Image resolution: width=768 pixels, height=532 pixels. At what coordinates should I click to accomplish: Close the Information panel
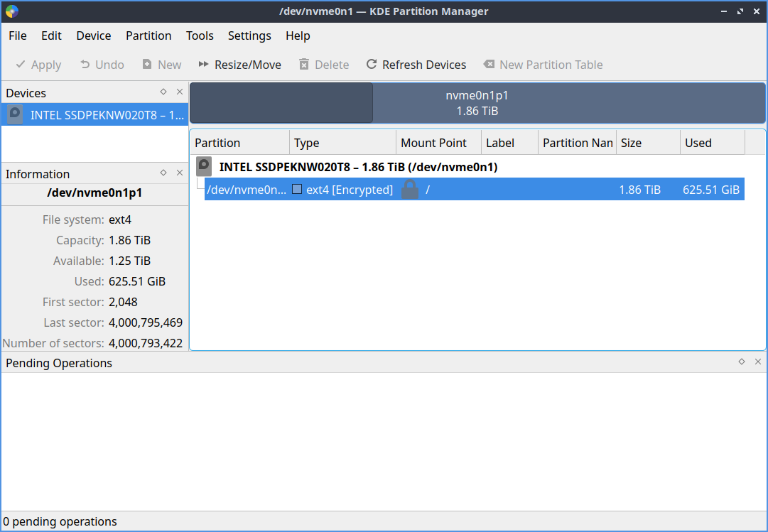click(x=180, y=173)
